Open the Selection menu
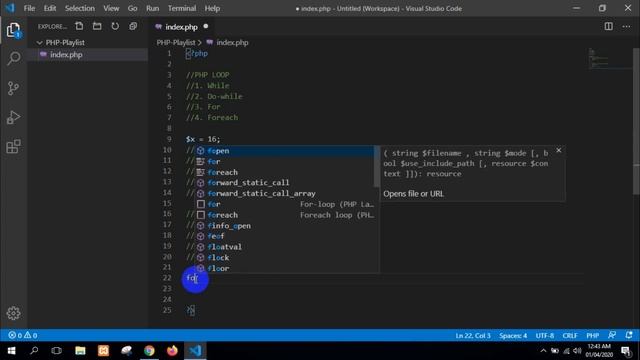The width and height of the screenshot is (640, 360). (x=80, y=8)
